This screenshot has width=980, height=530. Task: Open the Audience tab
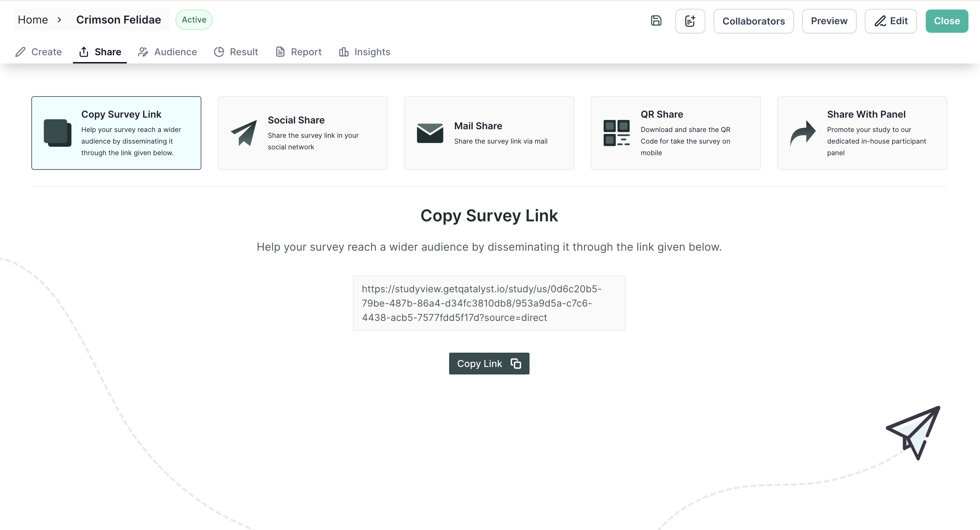[x=167, y=52]
